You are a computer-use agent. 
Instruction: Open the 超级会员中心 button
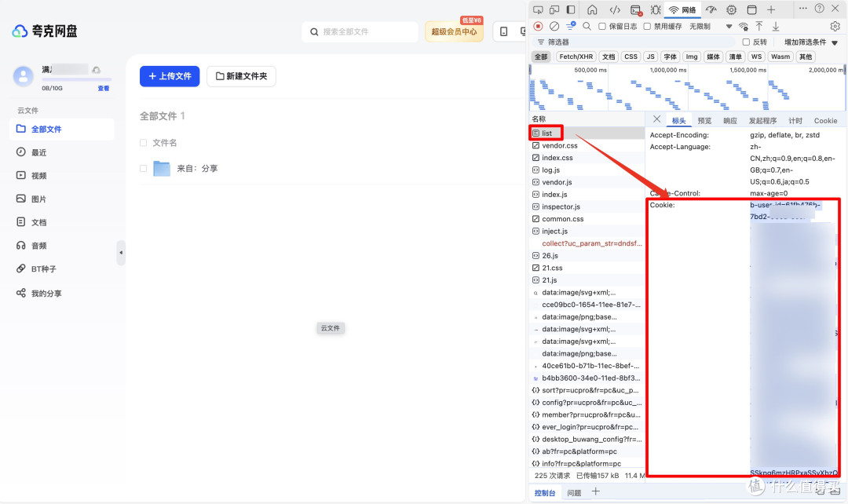click(455, 31)
